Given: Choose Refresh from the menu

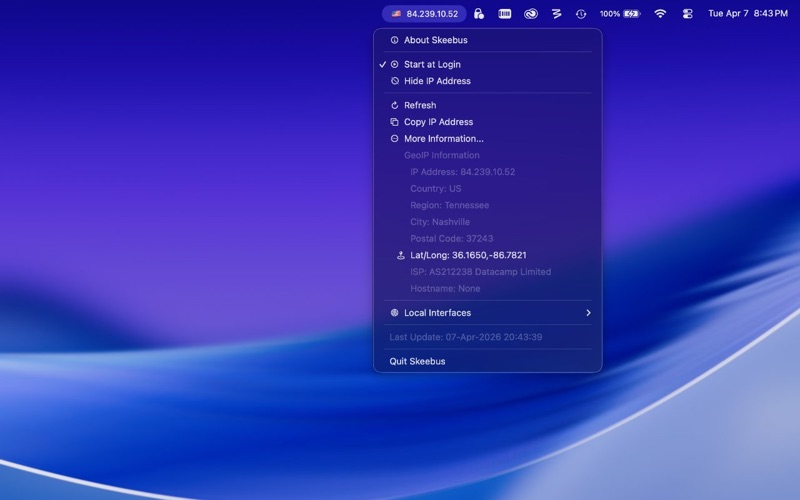Looking at the screenshot, I should coord(488,105).
